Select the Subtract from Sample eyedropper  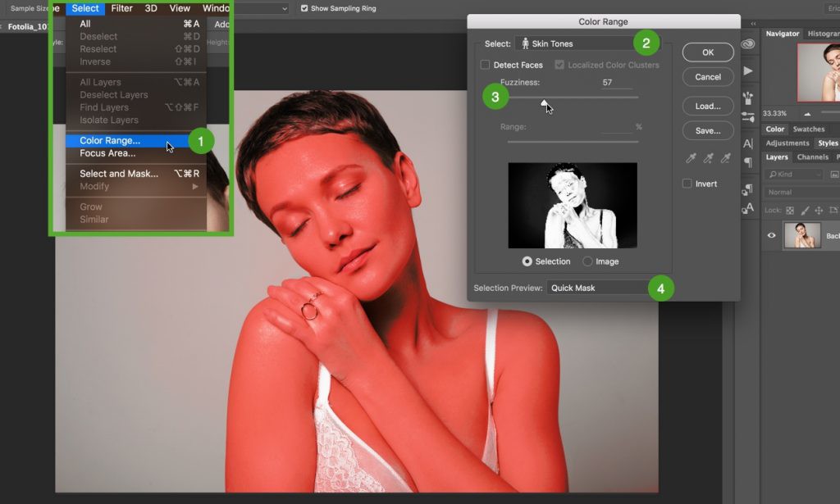(725, 158)
